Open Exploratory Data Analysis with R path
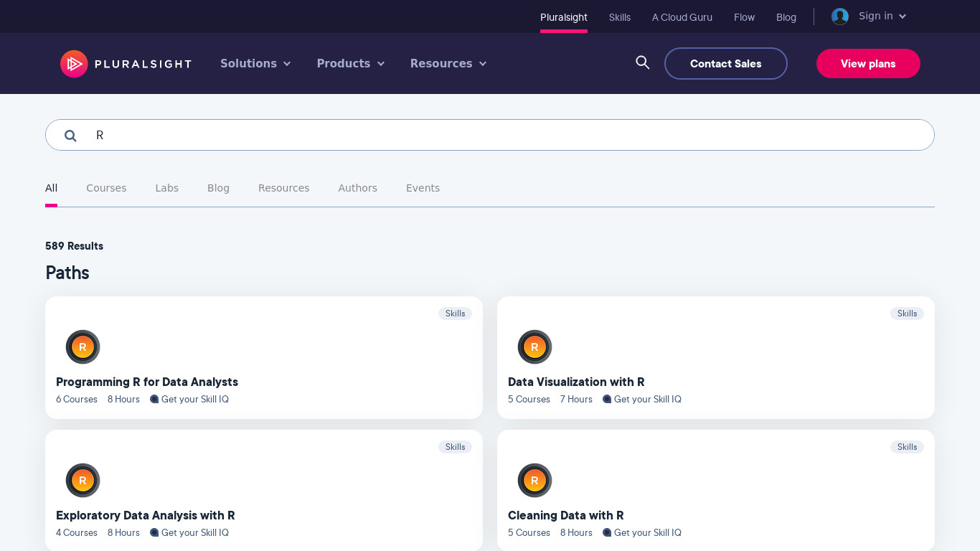 point(146,516)
